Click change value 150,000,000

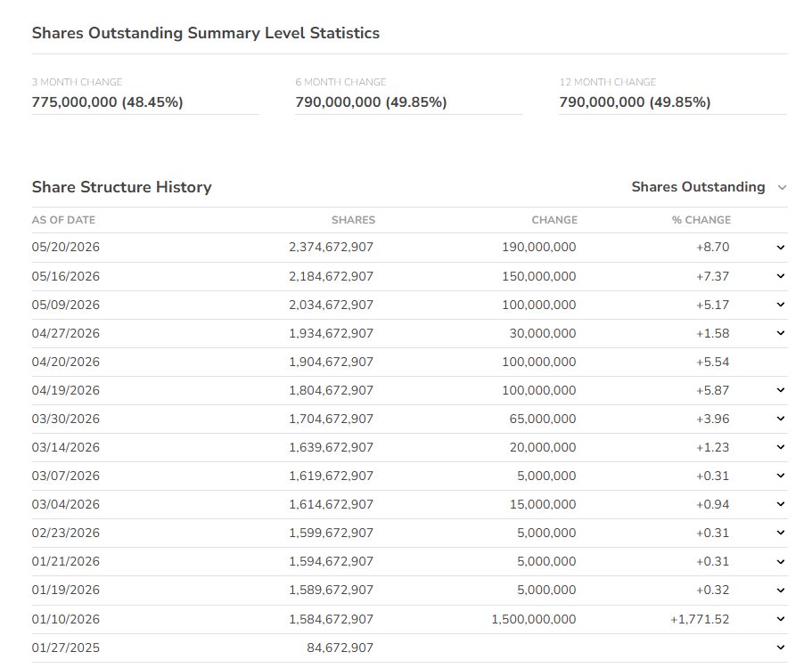538,276
